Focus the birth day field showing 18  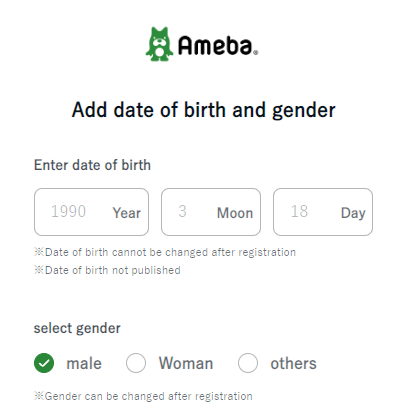(323, 212)
